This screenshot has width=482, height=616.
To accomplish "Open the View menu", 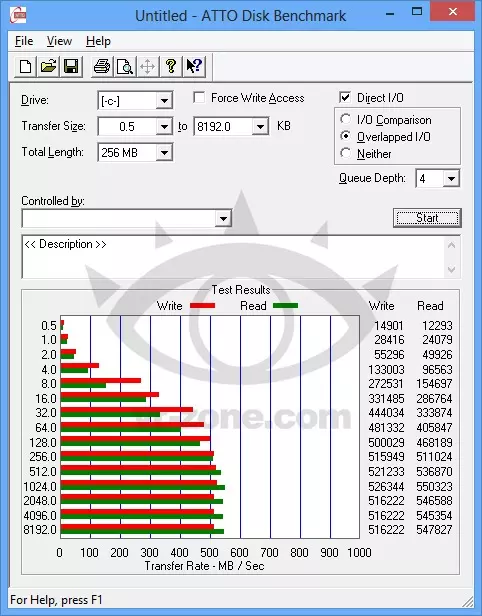I will [59, 41].
